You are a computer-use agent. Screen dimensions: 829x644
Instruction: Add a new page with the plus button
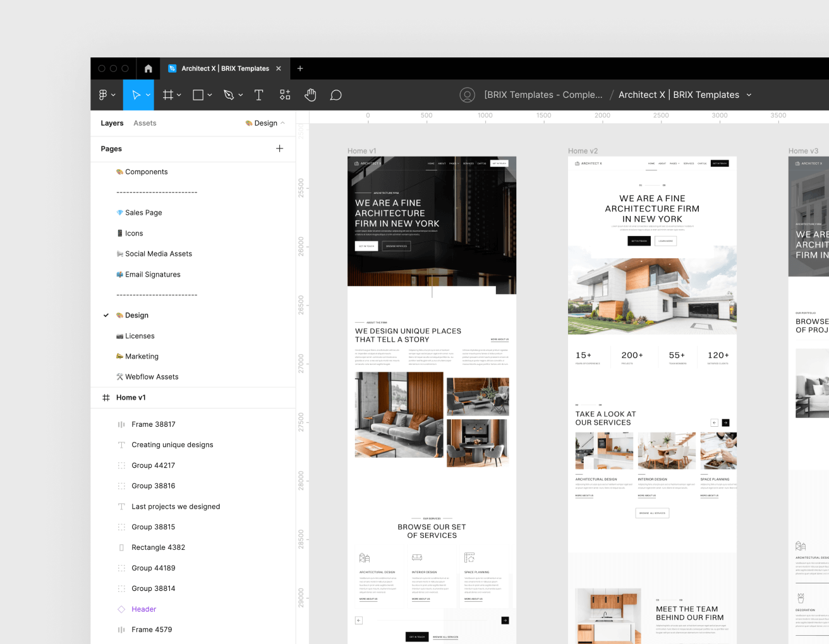pyautogui.click(x=279, y=148)
